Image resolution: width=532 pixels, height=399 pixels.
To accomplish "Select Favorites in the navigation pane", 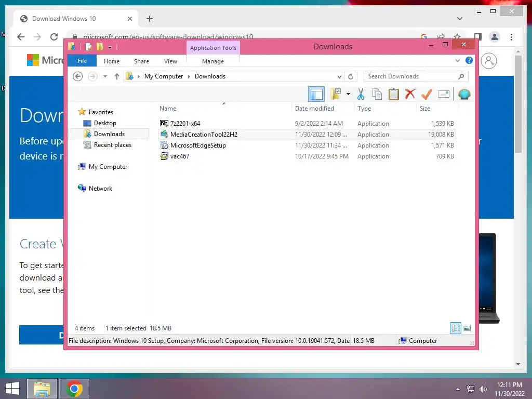I will coord(101,112).
